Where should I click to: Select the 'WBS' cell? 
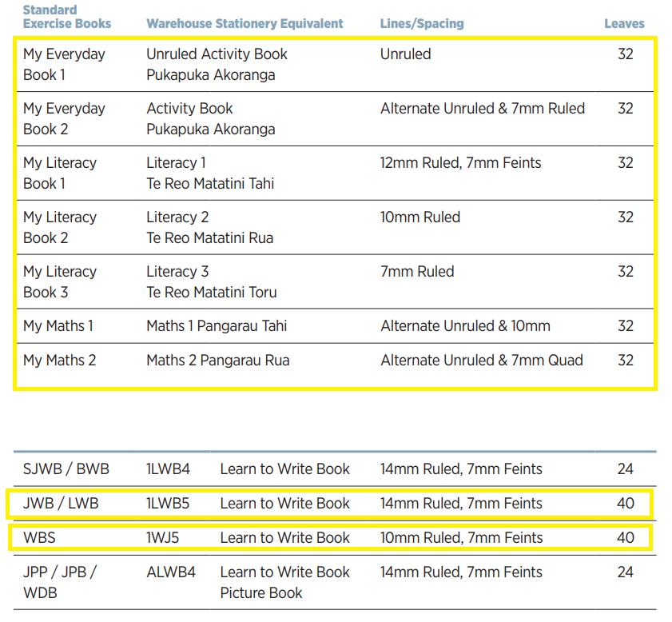pos(39,537)
